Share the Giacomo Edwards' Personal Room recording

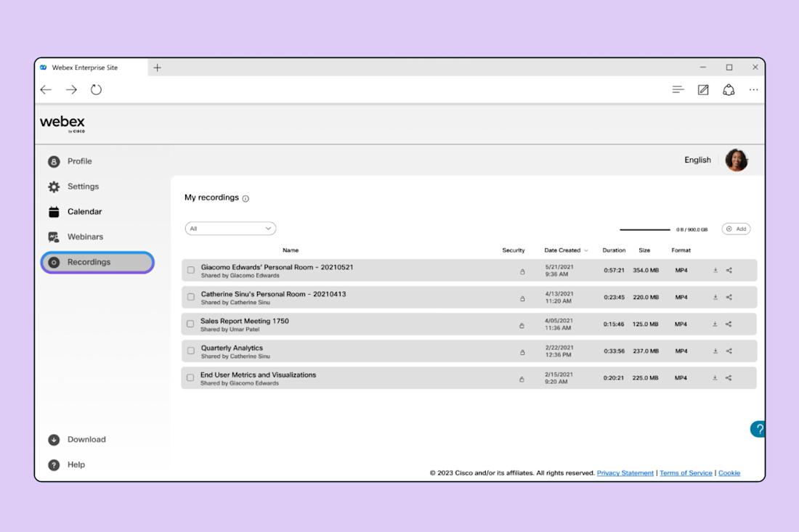pos(729,270)
